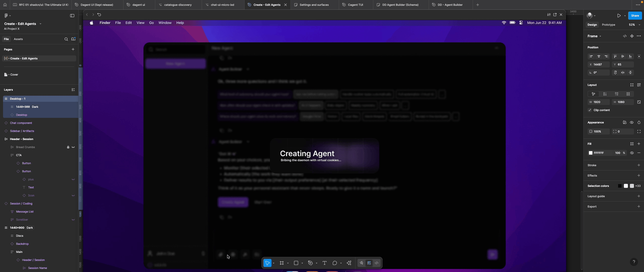Open frame Dev Mode code icon in Design panel

[625, 36]
